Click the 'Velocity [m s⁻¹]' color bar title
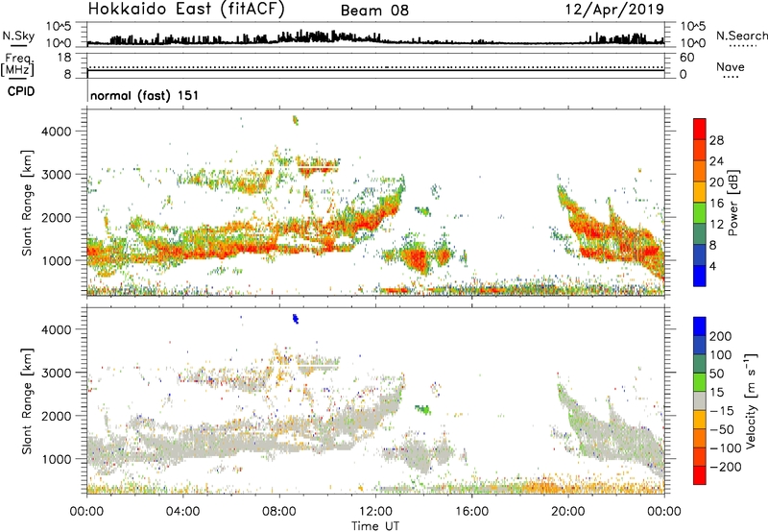 (752, 400)
